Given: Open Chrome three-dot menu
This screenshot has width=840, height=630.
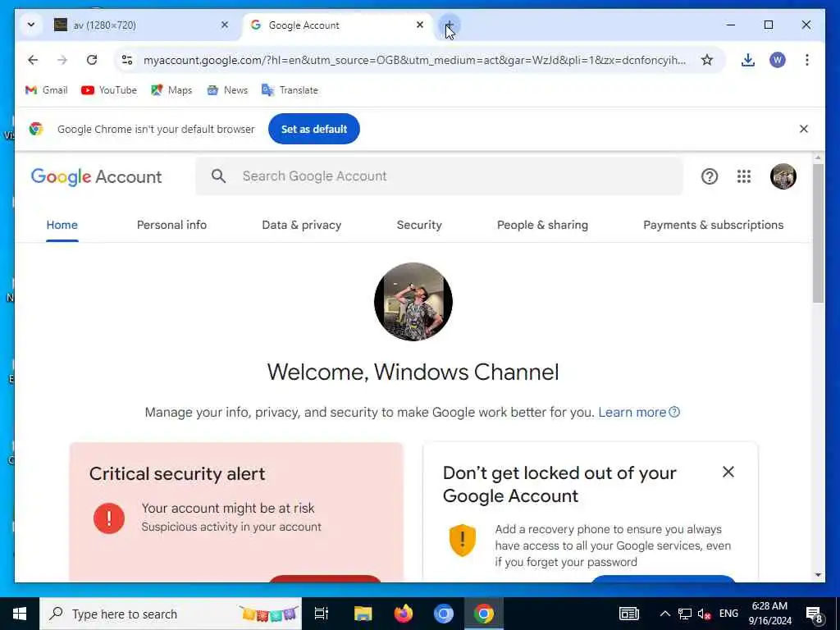Looking at the screenshot, I should (x=807, y=60).
